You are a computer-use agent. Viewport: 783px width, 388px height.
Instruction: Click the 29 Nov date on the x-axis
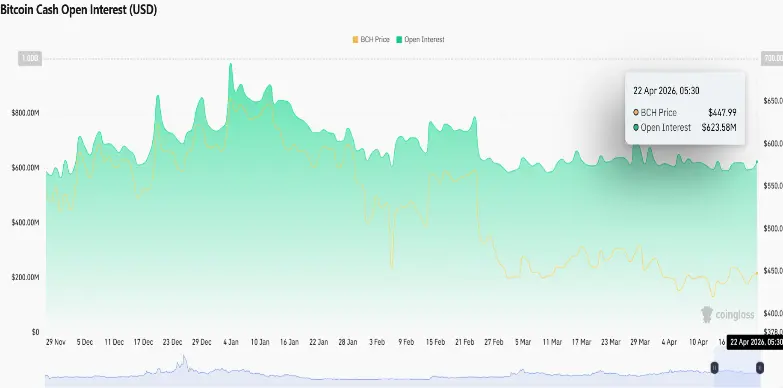(55, 342)
